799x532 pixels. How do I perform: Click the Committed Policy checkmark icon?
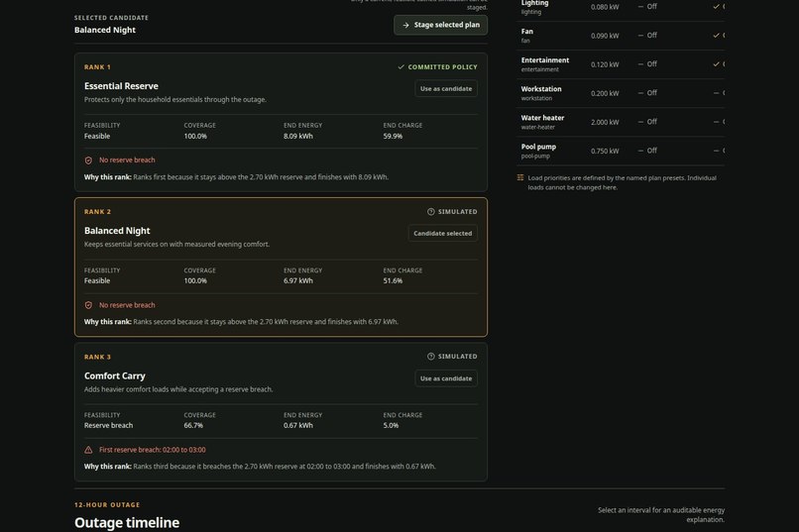pos(401,66)
